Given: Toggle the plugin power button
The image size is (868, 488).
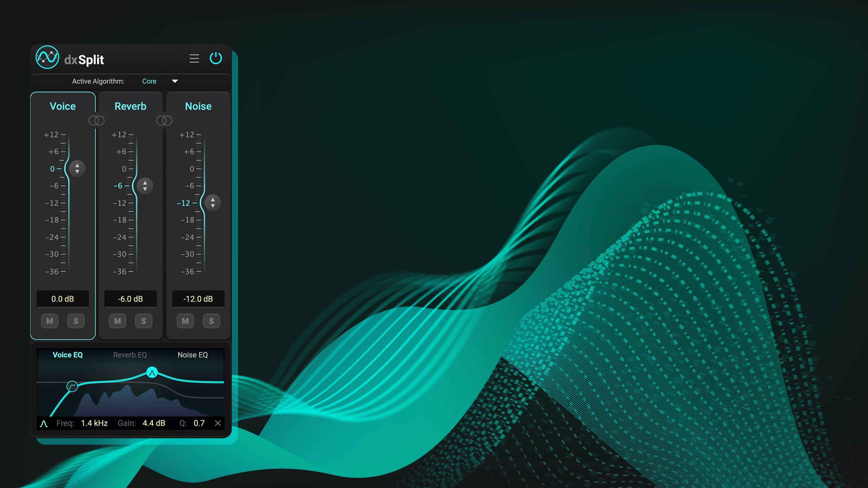Looking at the screenshot, I should tap(216, 58).
